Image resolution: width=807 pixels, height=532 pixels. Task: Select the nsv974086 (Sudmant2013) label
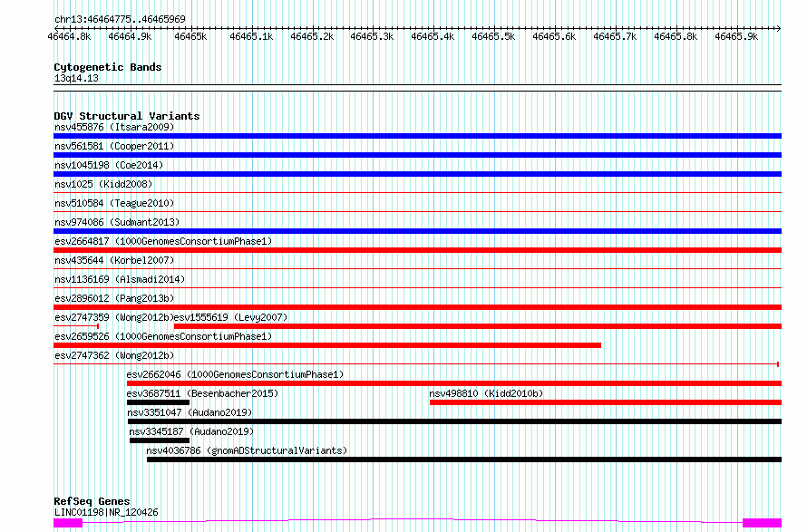click(117, 222)
